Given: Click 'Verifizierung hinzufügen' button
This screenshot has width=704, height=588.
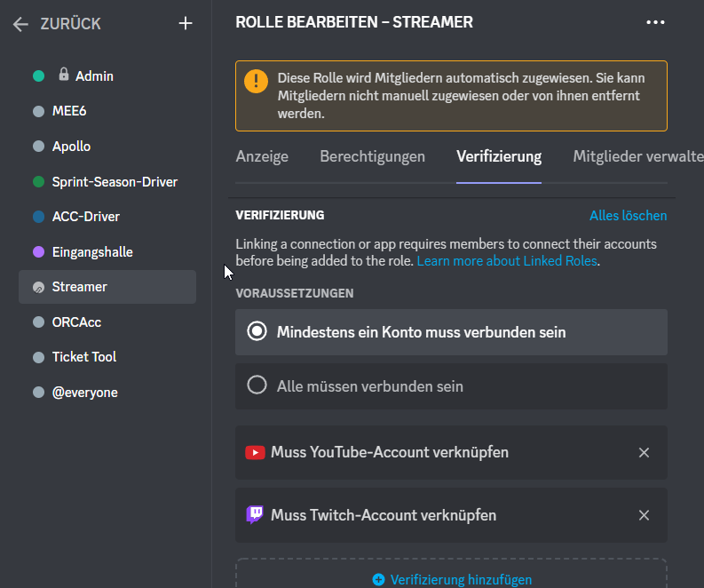Looking at the screenshot, I should [x=452, y=579].
